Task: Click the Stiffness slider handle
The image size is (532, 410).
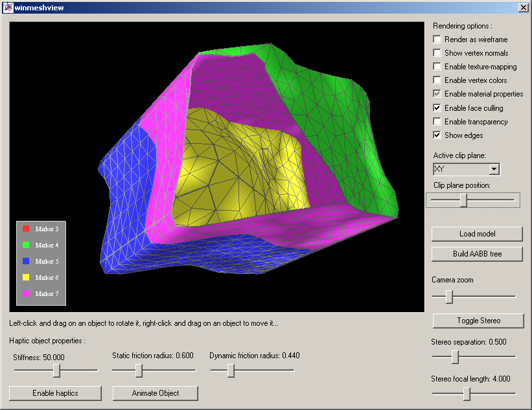Action: (x=57, y=370)
